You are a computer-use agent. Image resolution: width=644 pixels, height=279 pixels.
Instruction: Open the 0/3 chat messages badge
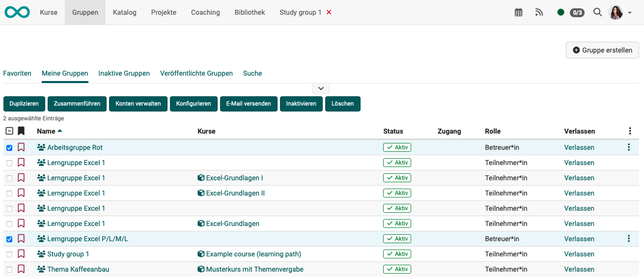coord(577,13)
